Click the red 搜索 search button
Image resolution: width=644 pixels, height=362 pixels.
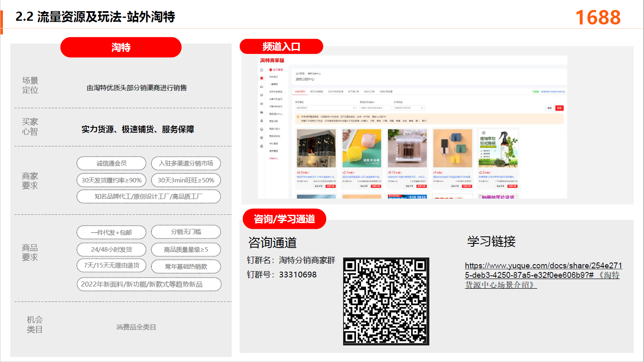[559, 108]
